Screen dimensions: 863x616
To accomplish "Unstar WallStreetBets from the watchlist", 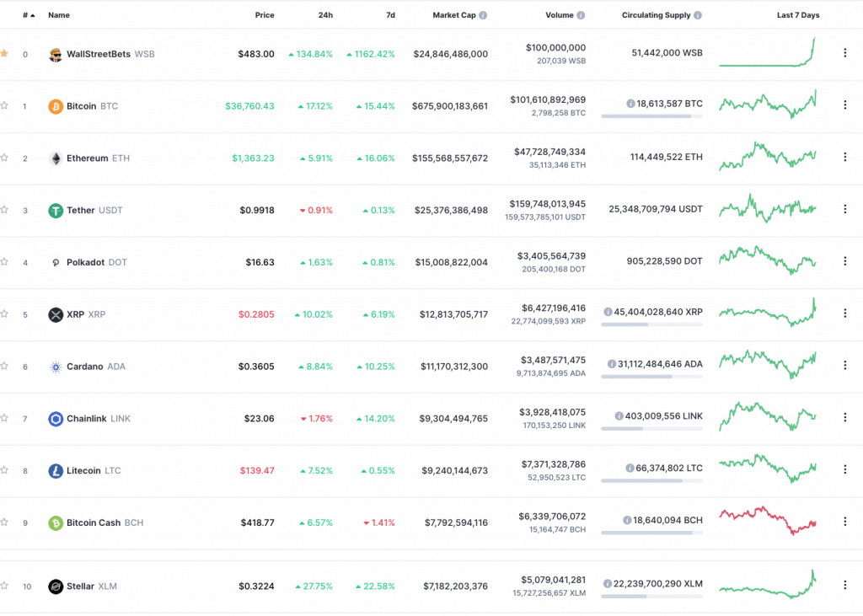I will click(x=4, y=54).
